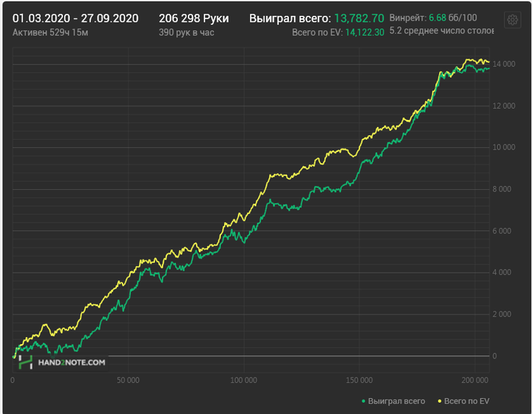Click the 'бб/100' winrate unit text
532x414 pixels.
(x=463, y=17)
